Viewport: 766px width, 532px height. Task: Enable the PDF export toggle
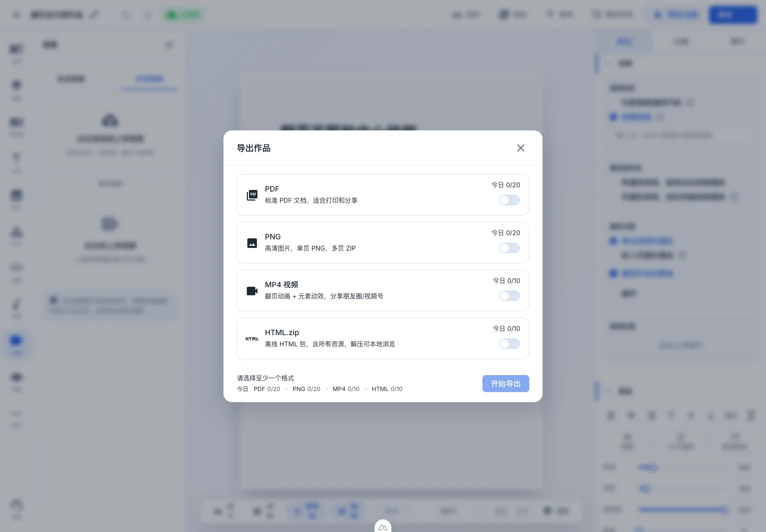(x=509, y=200)
